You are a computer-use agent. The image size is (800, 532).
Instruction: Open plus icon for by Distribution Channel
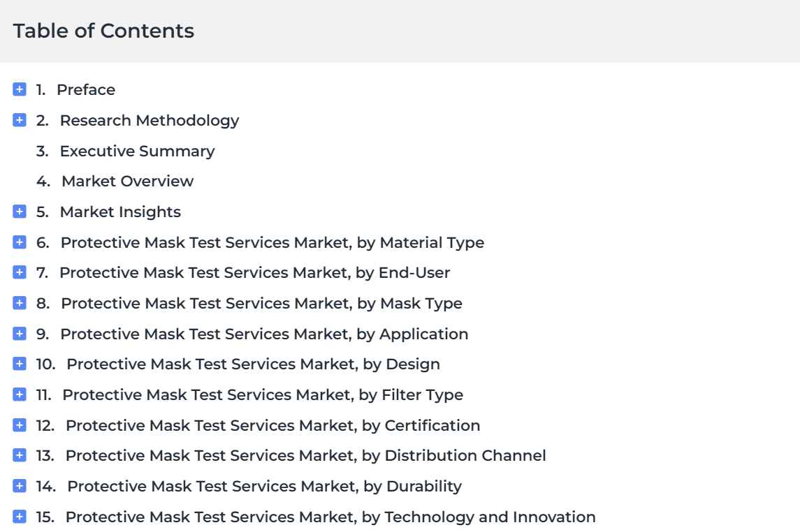(20, 455)
